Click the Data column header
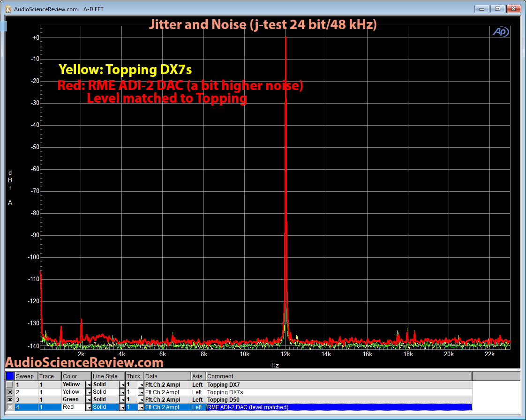Image resolution: width=526 pixels, height=420 pixels. pos(167,376)
